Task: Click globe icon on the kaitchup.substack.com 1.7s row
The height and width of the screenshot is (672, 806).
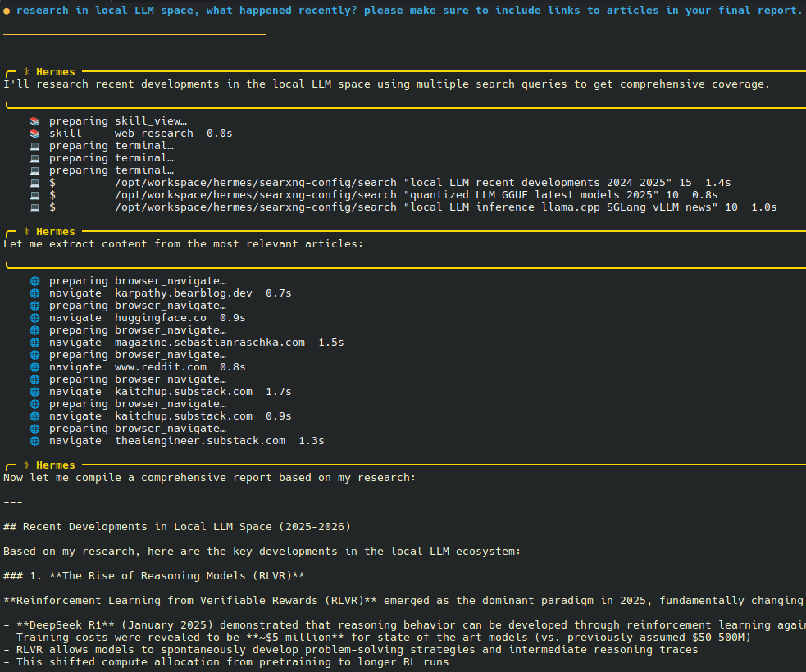Action: 34,392
